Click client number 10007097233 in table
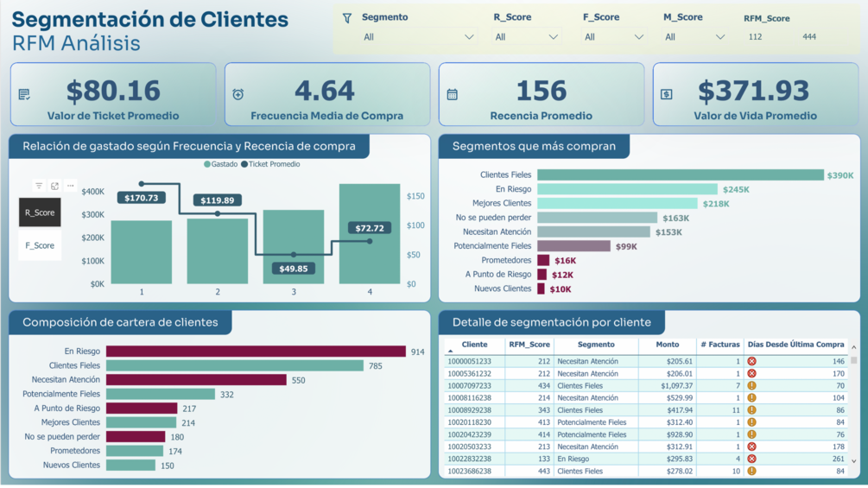The image size is (868, 488). pos(469,385)
